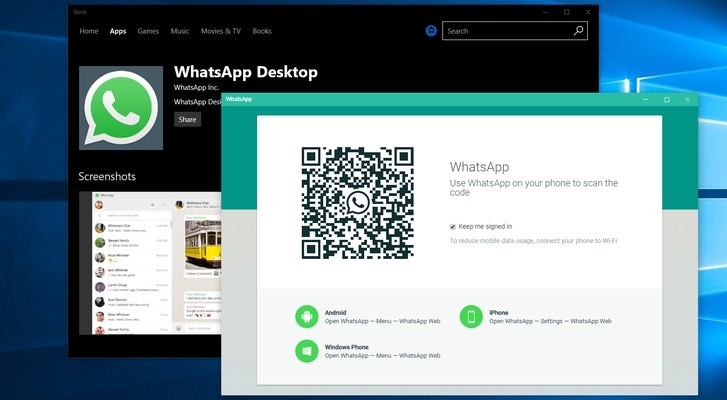Toggle the Keep me signed in checkbox
Screen dimensions: 727x400
pyautogui.click(x=453, y=227)
